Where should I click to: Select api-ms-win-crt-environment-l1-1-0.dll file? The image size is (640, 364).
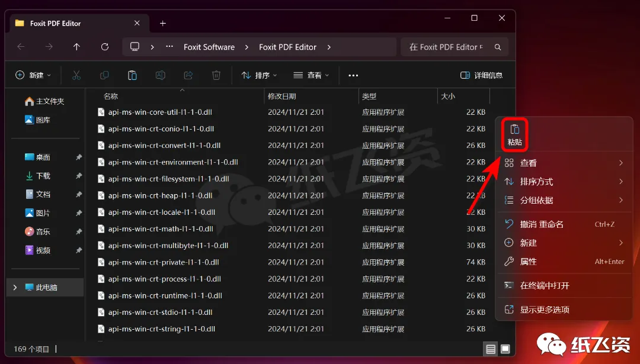[173, 162]
